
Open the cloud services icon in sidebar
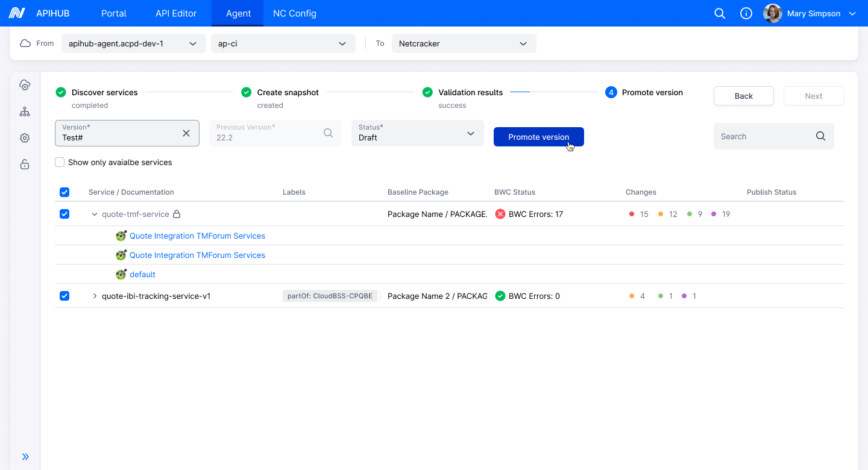(x=25, y=85)
